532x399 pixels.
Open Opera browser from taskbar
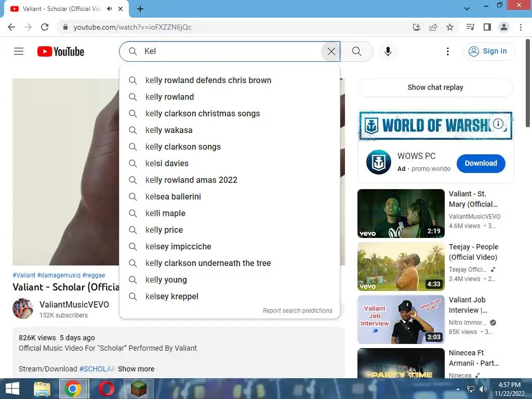coord(106,389)
